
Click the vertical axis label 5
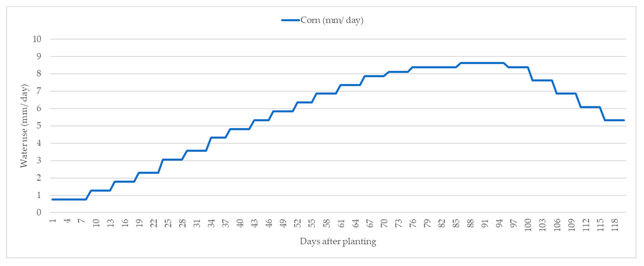coord(39,126)
